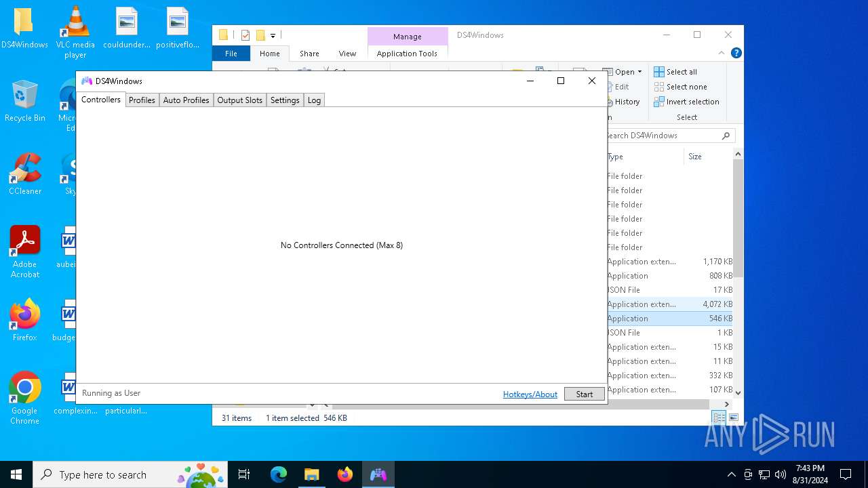Screen dimensions: 868x488
Task: Open File Explorer taskbar icon
Action: (312, 474)
